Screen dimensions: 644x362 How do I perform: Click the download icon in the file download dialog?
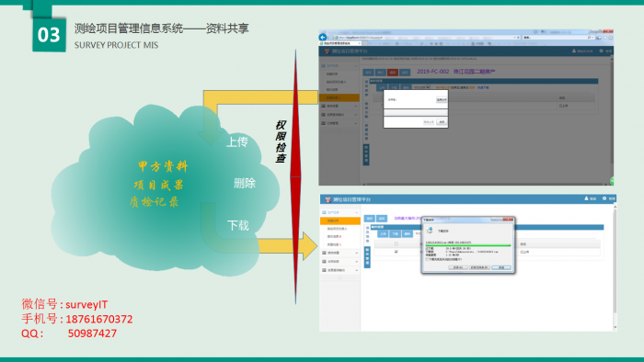click(430, 231)
